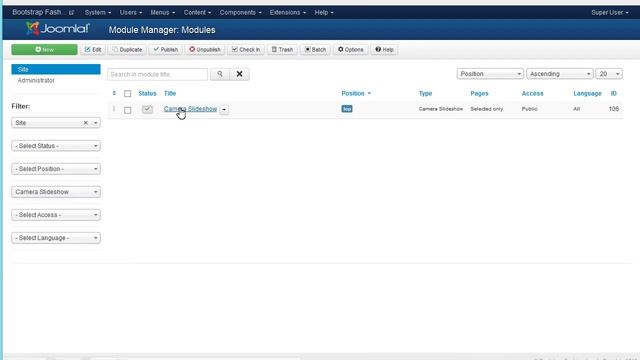The width and height of the screenshot is (640, 360).
Task: Open module manager Options
Action: (x=350, y=49)
